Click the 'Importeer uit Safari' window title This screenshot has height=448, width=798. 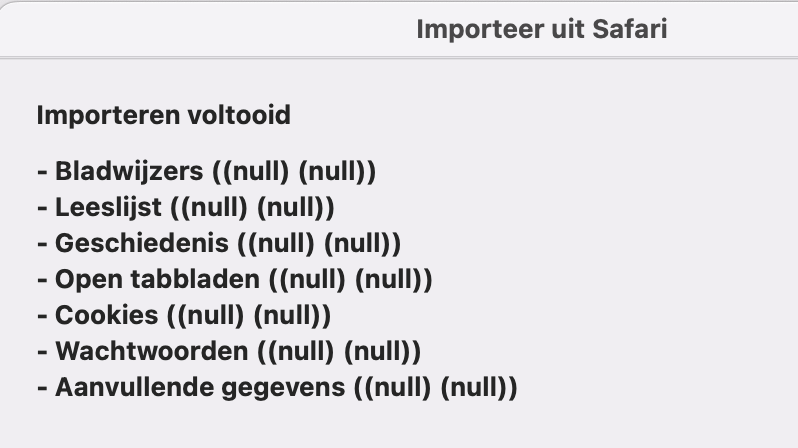541,29
